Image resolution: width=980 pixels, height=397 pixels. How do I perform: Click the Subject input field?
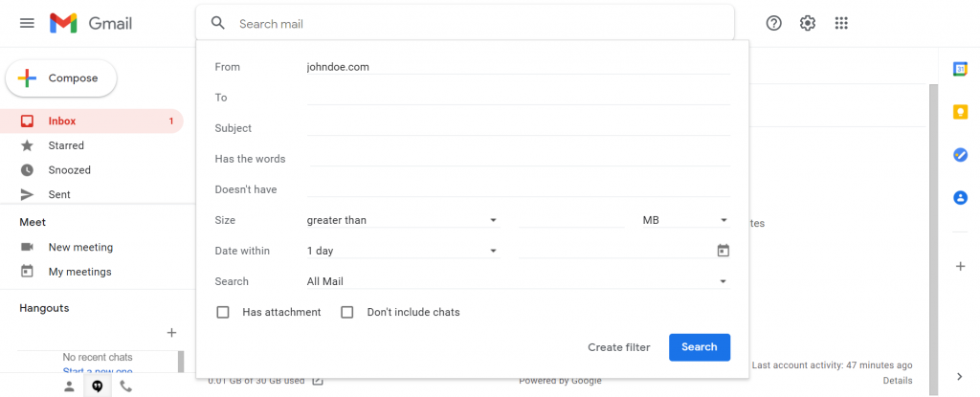(x=519, y=128)
